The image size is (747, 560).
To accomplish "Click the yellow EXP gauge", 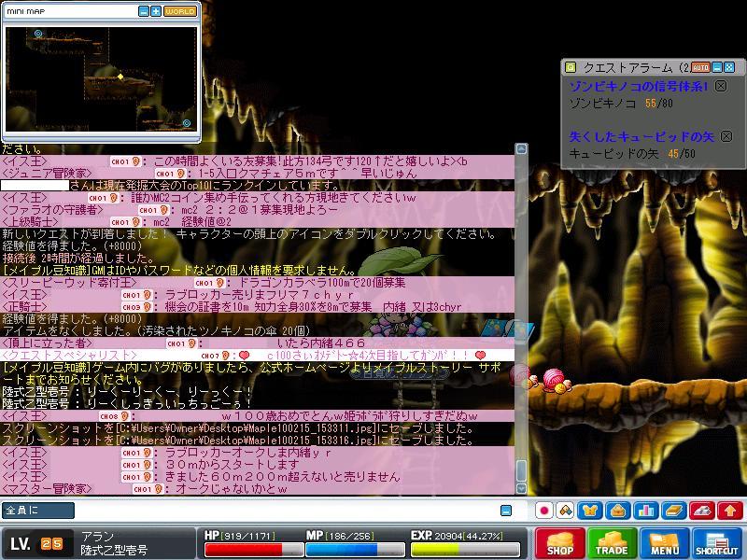I will 465,549.
